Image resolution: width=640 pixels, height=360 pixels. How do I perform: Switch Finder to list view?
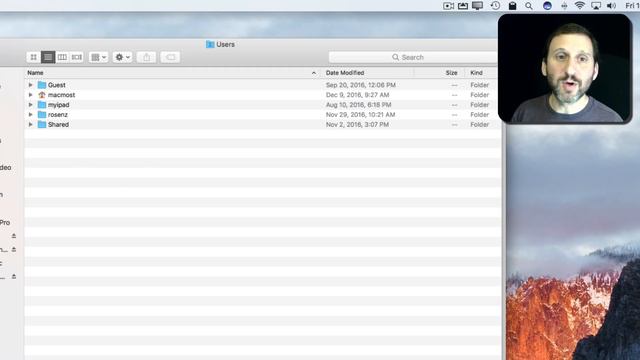[48, 57]
